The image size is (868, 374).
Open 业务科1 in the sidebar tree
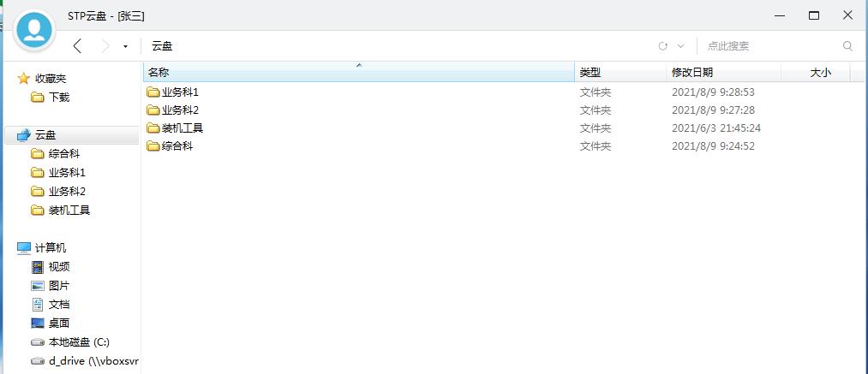point(67,173)
